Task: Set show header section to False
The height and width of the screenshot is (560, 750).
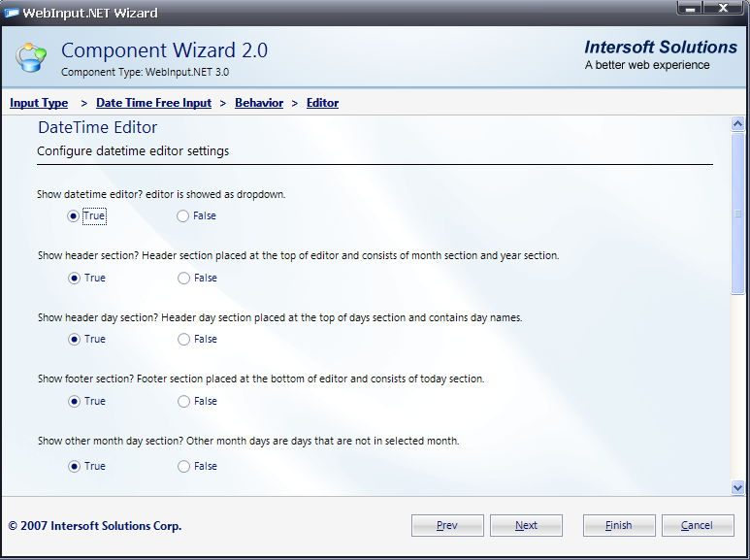Action: (183, 279)
